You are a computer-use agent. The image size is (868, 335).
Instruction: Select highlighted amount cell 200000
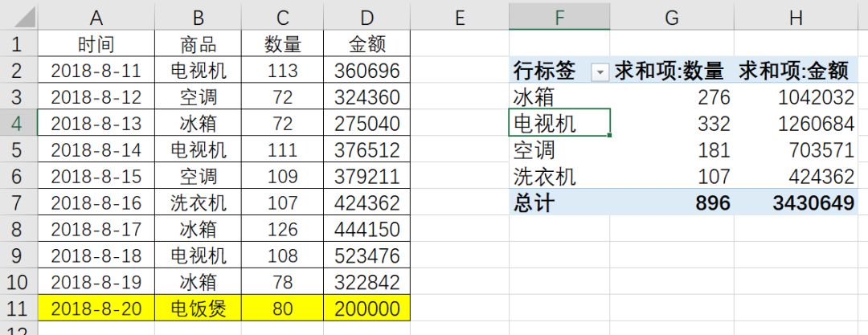[366, 308]
